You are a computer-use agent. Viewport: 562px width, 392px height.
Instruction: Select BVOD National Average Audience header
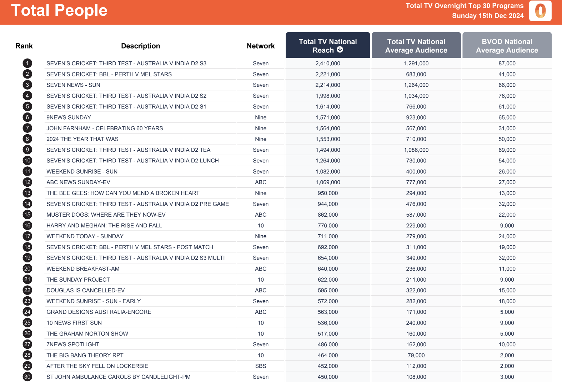(507, 45)
